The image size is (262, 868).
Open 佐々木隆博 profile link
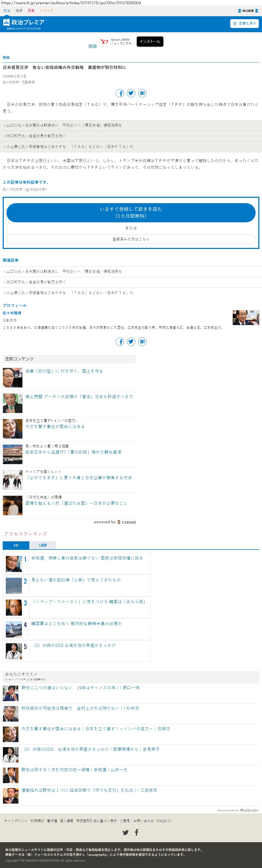point(12,313)
